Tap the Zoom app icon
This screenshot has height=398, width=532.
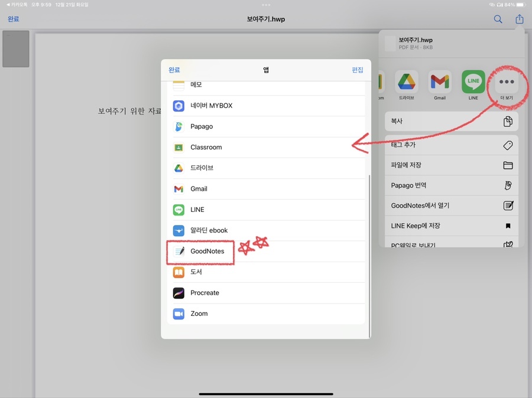tap(179, 314)
